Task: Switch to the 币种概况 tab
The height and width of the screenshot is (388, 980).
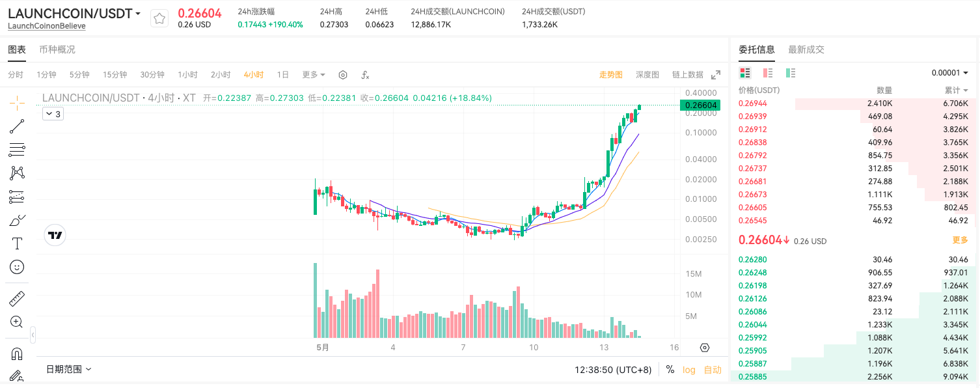Action: [x=57, y=49]
